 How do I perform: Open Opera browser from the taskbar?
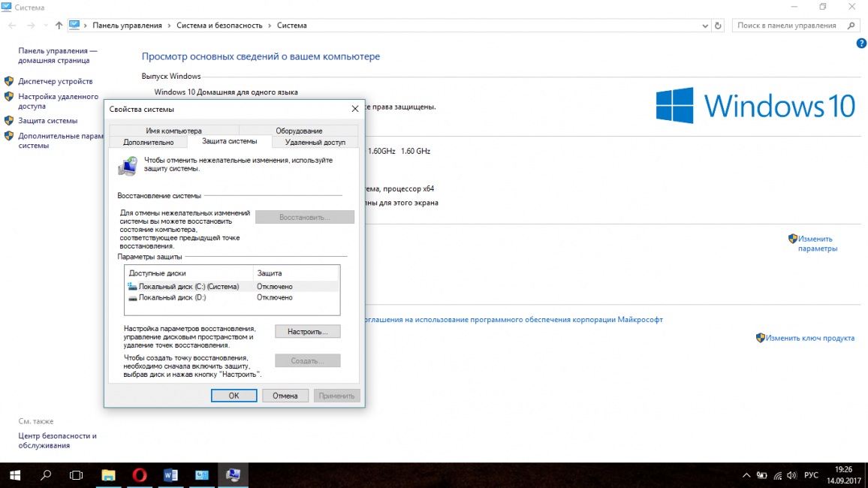click(140, 475)
